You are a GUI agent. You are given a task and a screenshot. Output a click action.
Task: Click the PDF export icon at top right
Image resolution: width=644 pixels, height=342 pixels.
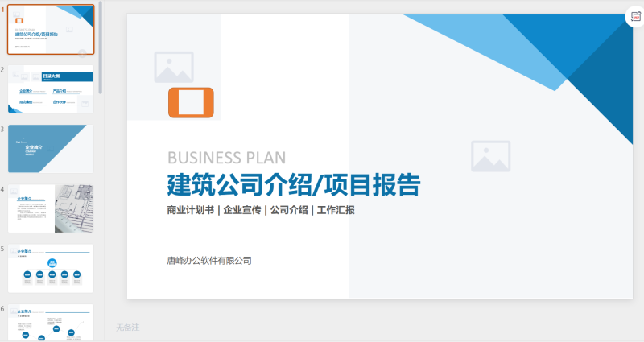(x=635, y=17)
